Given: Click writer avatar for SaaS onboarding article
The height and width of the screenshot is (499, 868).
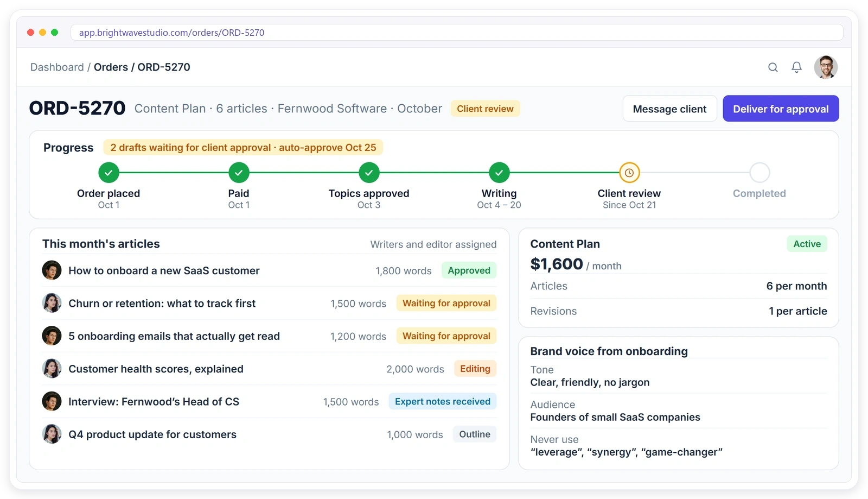Looking at the screenshot, I should 52,270.
